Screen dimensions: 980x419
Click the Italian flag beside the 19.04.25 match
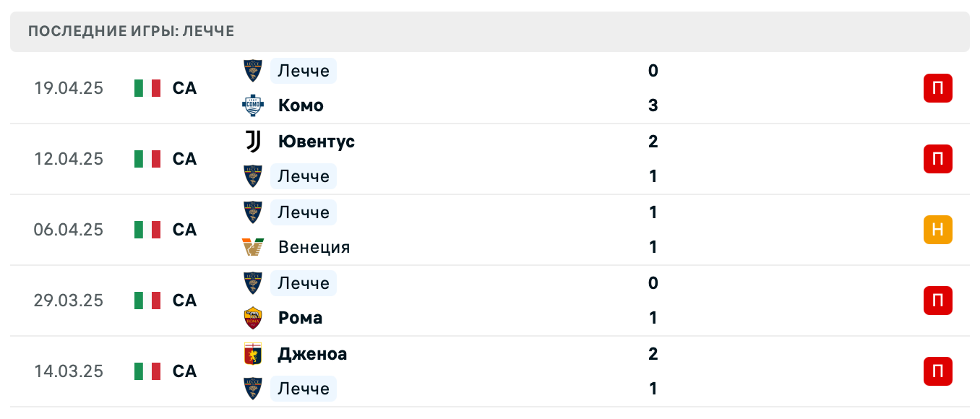pos(147,87)
